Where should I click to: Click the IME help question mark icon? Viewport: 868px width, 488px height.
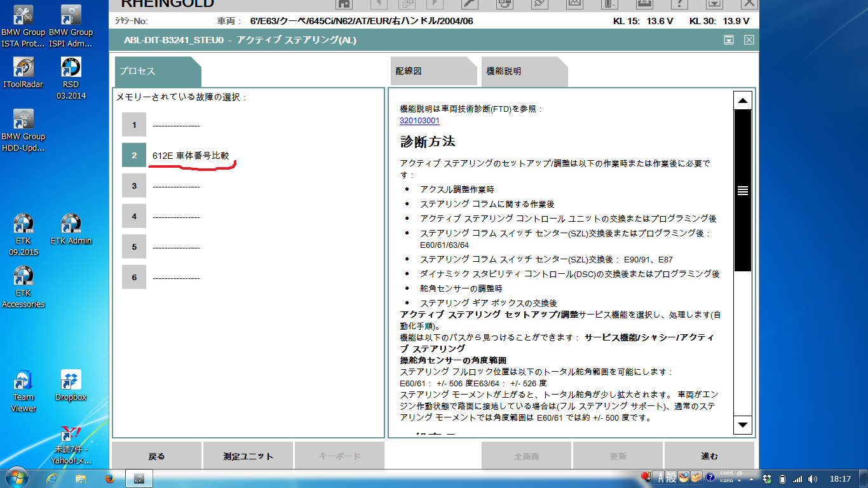tap(710, 477)
